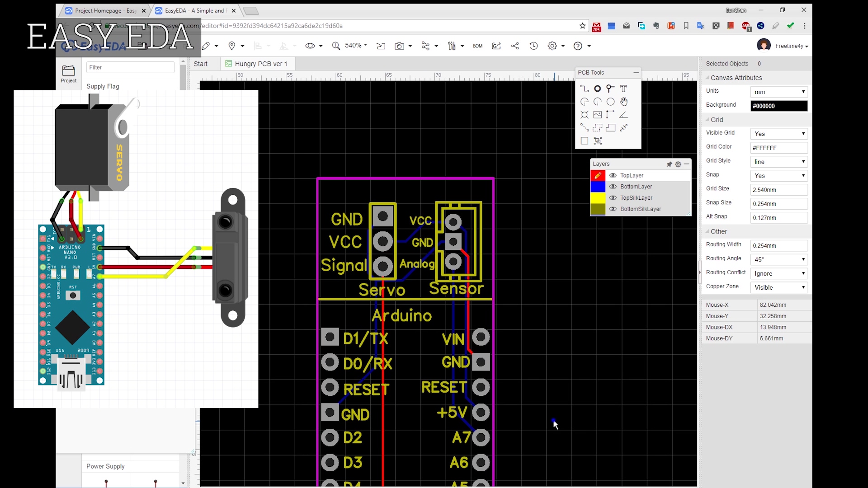Open the Routing Angle dropdown
The width and height of the screenshot is (868, 488).
779,259
